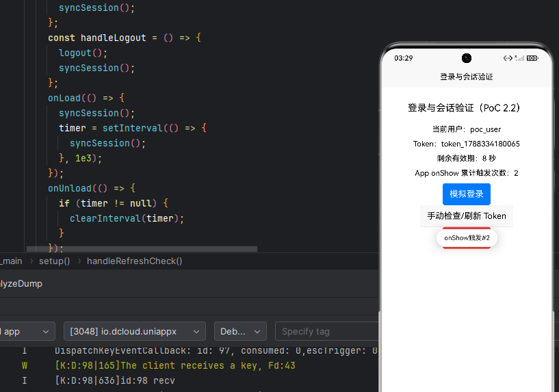Image resolution: width=559 pixels, height=392 pixels.
Task: Tap the battery icon in phone status bar
Action: (x=532, y=58)
